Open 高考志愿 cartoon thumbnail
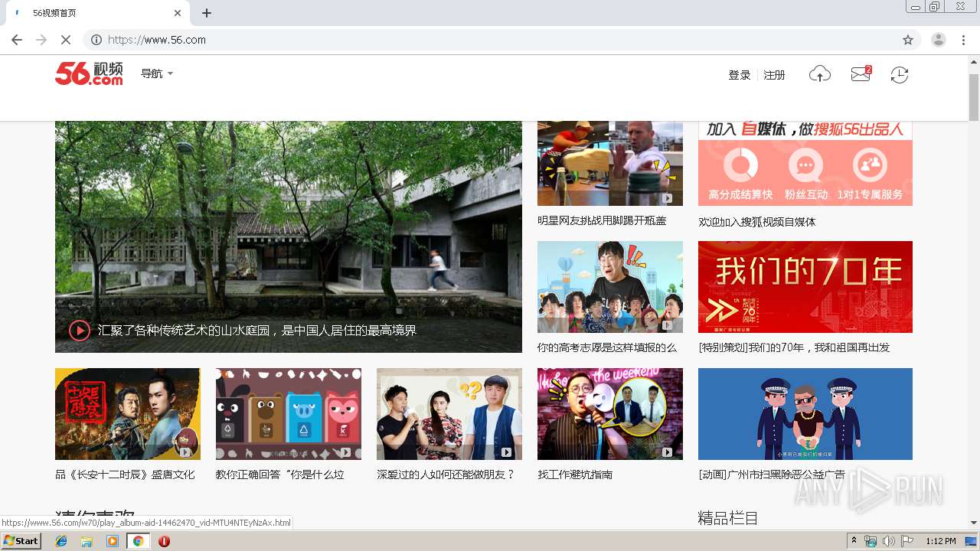 tap(610, 287)
